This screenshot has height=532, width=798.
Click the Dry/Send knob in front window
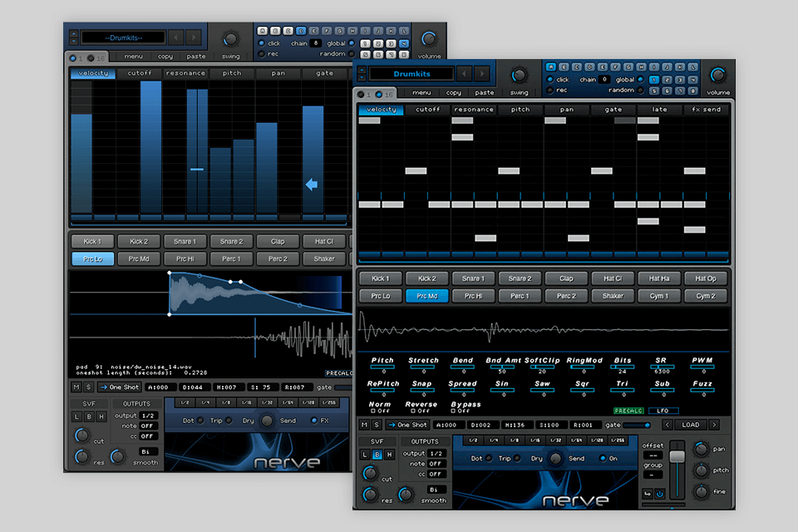tap(555, 459)
